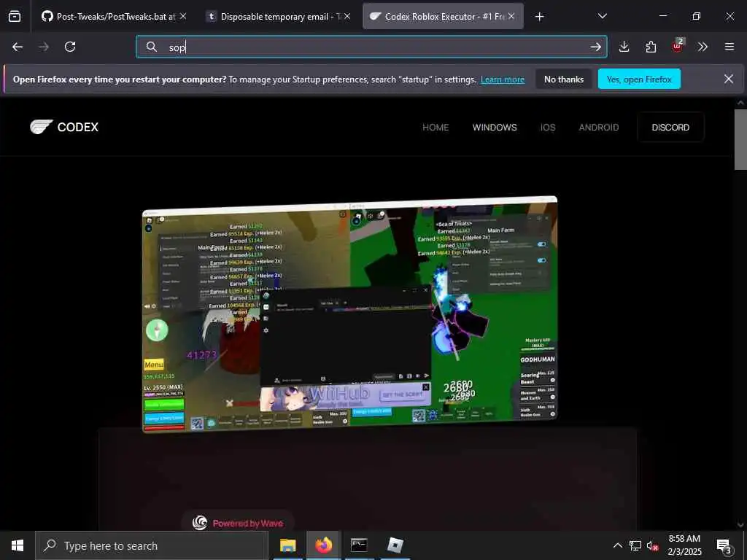Click the Firefox taskbar icon

pyautogui.click(x=323, y=545)
